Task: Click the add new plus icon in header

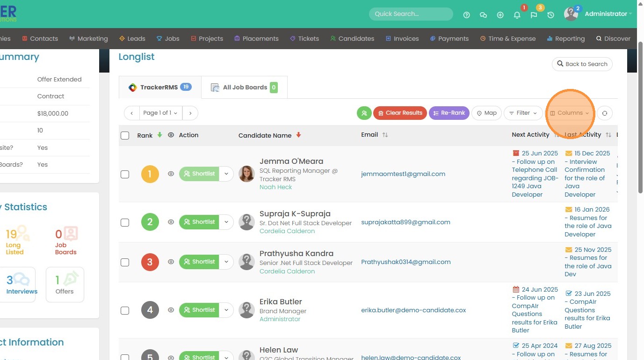Action: (x=500, y=15)
